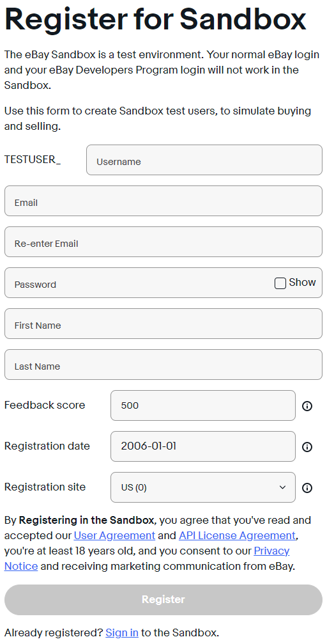Click the gray Register button
Screen dimensions: 334x644
(x=163, y=600)
